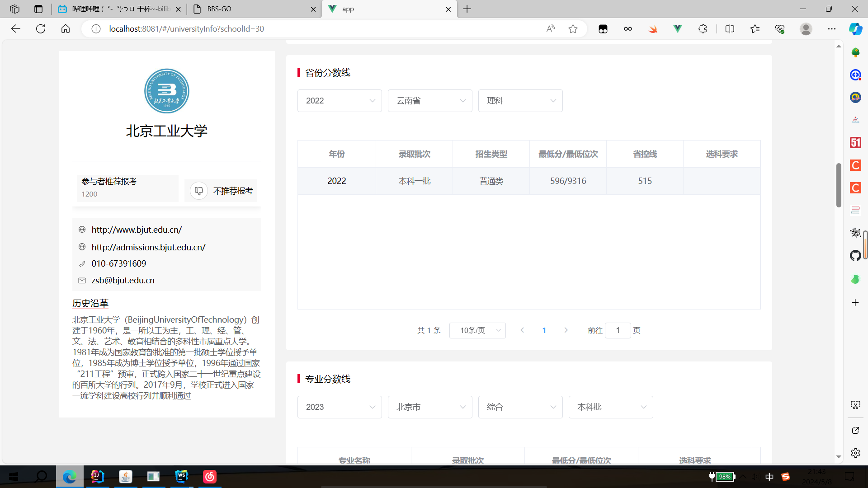Open the 综合 subject dropdown
The width and height of the screenshot is (868, 488).
click(520, 407)
